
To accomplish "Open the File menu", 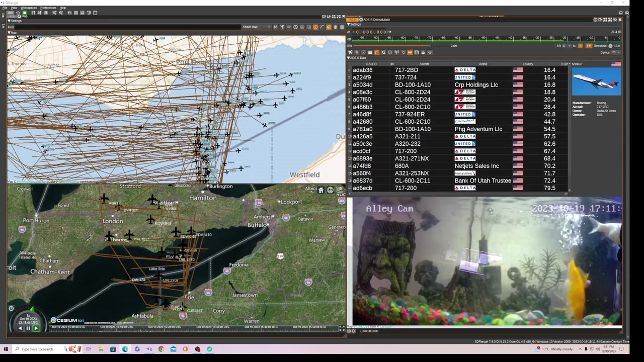I will coord(5,8).
